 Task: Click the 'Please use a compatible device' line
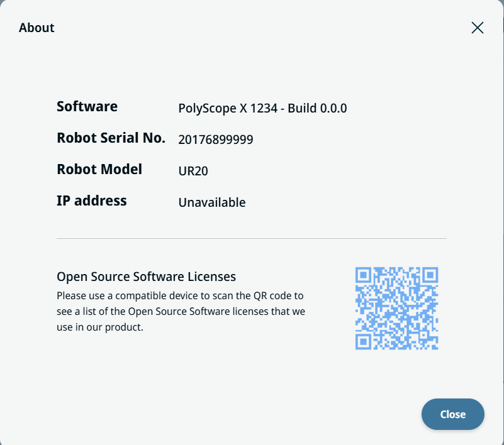tap(180, 295)
